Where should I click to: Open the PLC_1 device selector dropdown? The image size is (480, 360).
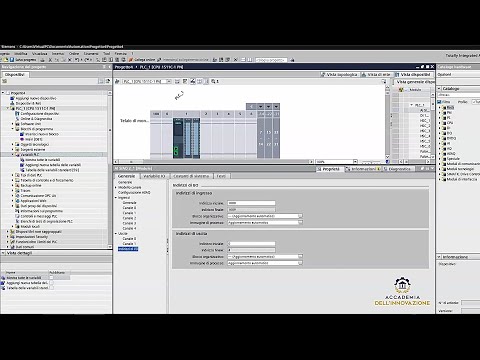pos(169,81)
